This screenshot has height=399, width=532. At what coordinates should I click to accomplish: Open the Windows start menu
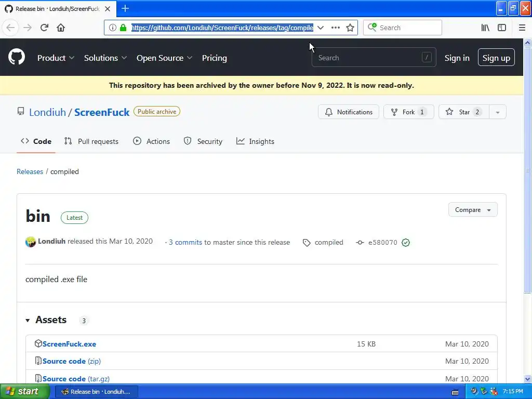[x=25, y=391]
